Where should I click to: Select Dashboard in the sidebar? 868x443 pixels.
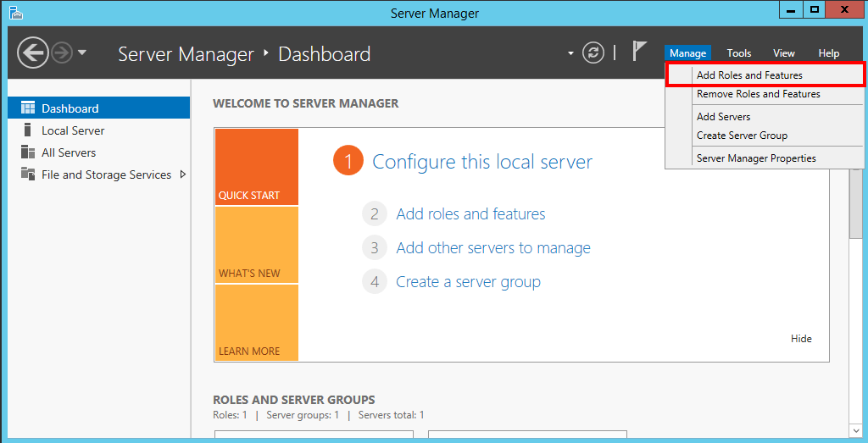click(x=99, y=108)
